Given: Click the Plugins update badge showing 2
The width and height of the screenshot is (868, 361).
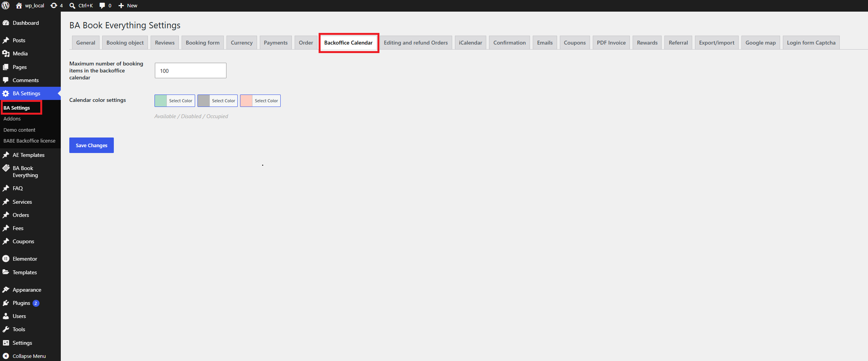Looking at the screenshot, I should pos(36,303).
